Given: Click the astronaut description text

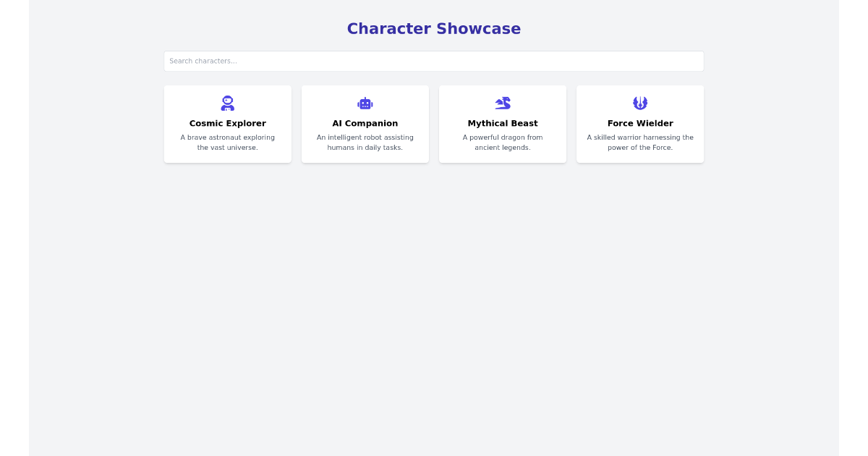Looking at the screenshot, I should coord(228,142).
